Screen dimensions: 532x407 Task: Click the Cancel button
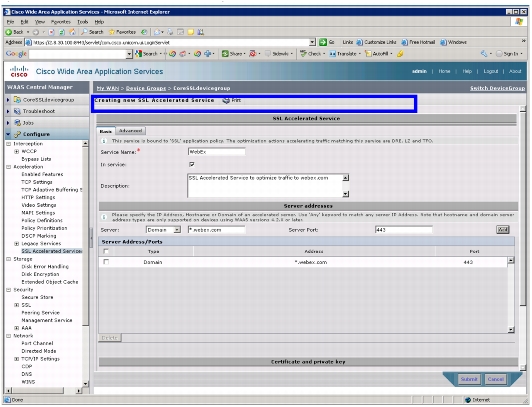(495, 379)
